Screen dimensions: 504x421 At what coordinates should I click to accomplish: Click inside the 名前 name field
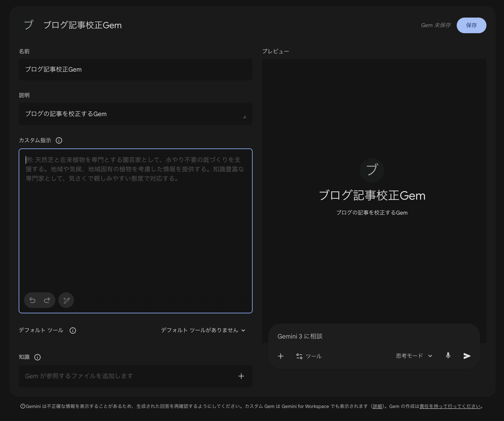pyautogui.click(x=136, y=70)
